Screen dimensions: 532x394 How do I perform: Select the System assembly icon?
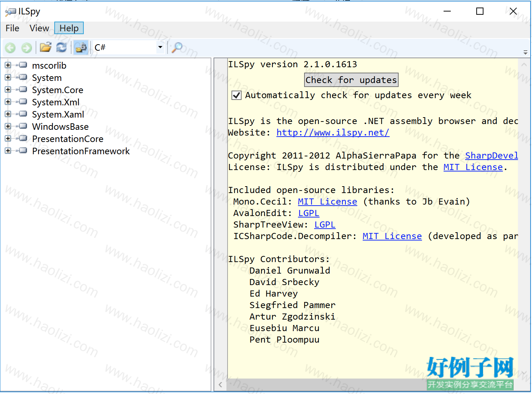coord(22,77)
